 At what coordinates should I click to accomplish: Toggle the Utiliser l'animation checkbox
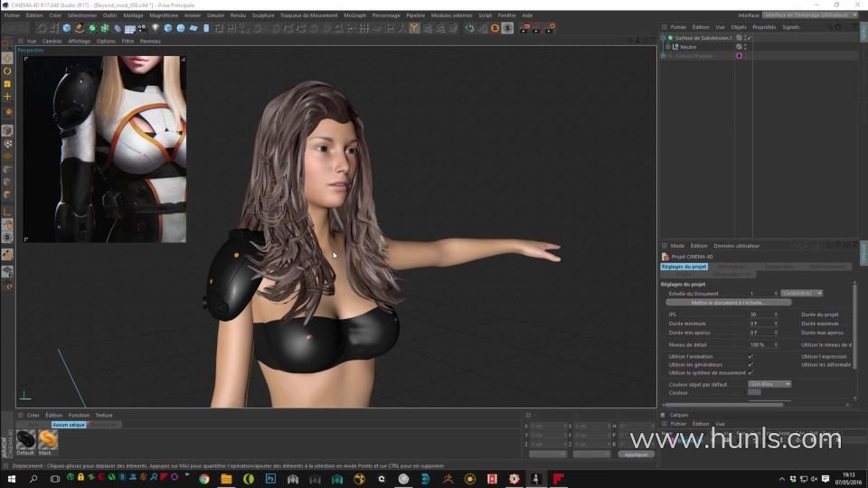pos(750,356)
